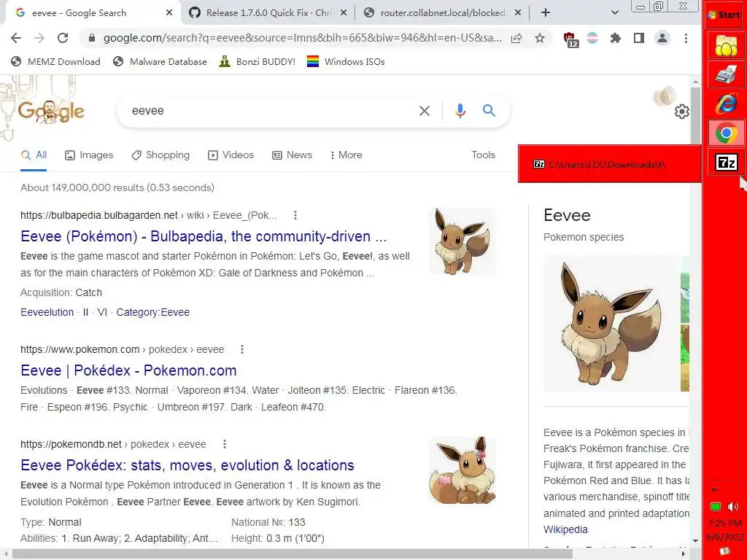Select the Videos results tab
This screenshot has height=560, width=747.
pos(231,155)
